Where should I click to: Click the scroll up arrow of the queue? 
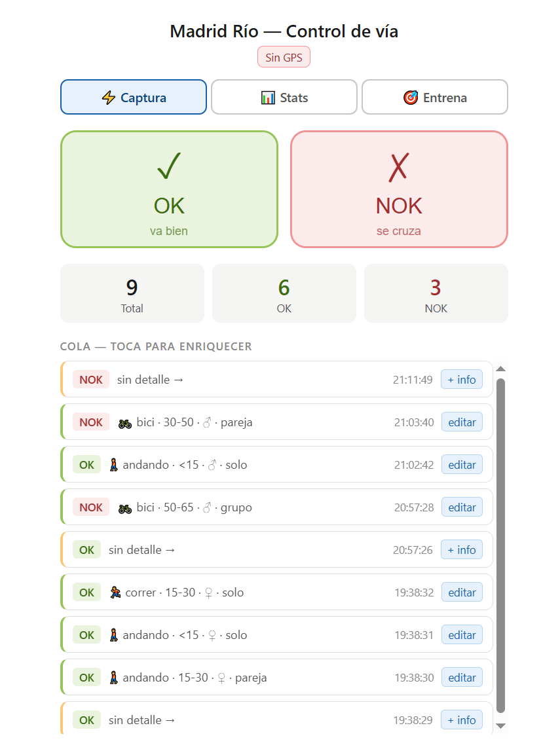[501, 369]
